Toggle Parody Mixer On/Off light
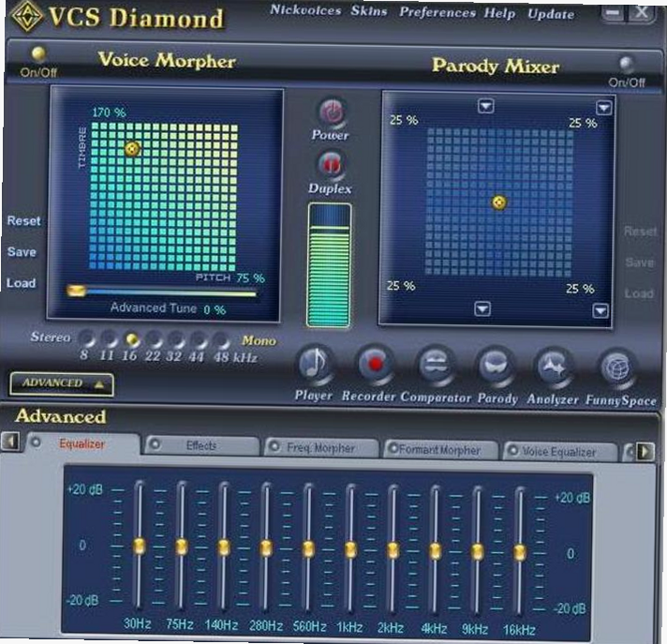The image size is (667, 644). pyautogui.click(x=626, y=65)
